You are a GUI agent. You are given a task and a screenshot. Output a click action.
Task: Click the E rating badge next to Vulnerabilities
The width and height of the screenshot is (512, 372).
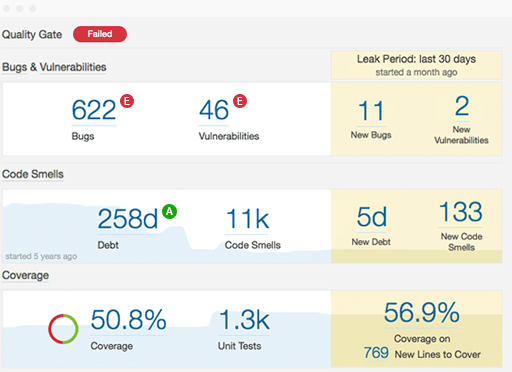240,101
